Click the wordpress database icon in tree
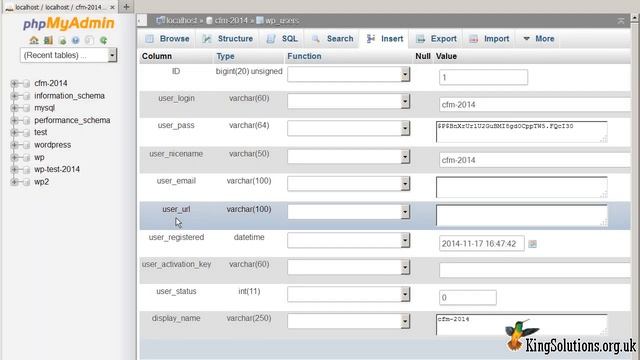The image size is (640, 360). pos(27,145)
